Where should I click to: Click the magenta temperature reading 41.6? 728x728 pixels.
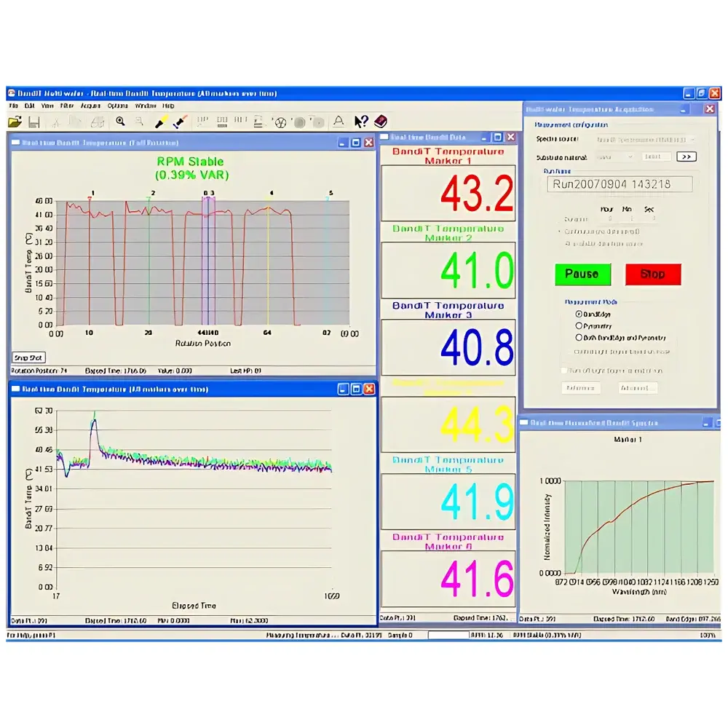point(477,579)
